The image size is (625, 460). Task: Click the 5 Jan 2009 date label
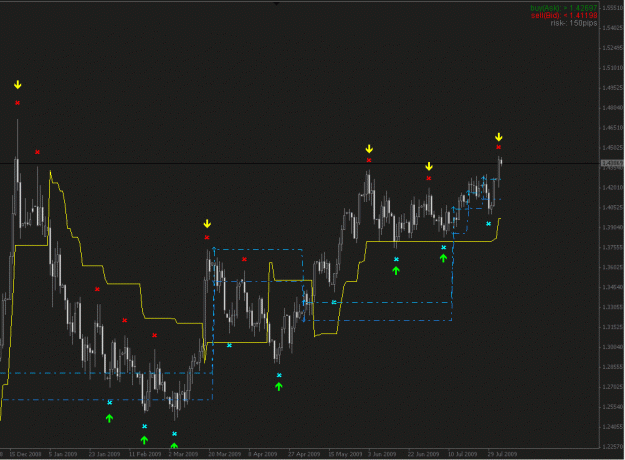63,454
